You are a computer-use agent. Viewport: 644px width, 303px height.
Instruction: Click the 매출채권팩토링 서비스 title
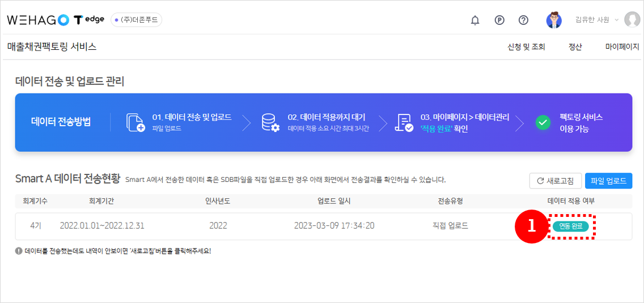52,47
